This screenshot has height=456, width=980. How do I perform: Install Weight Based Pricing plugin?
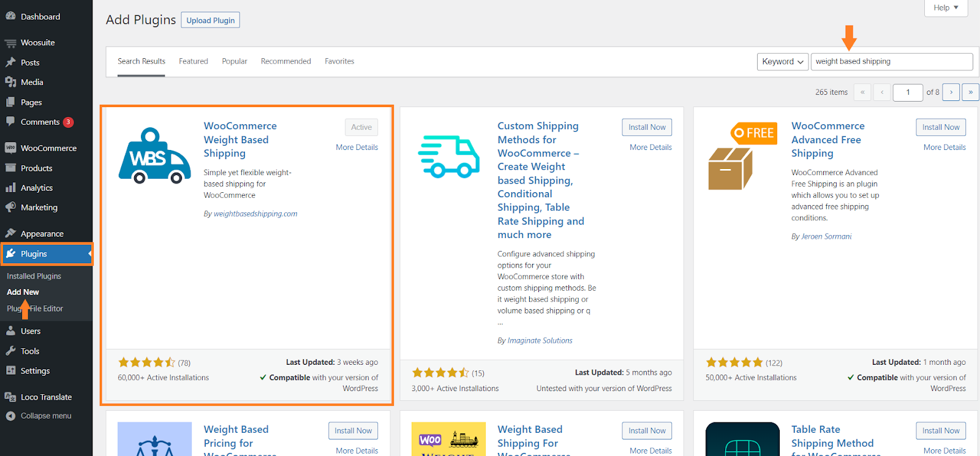pos(353,431)
